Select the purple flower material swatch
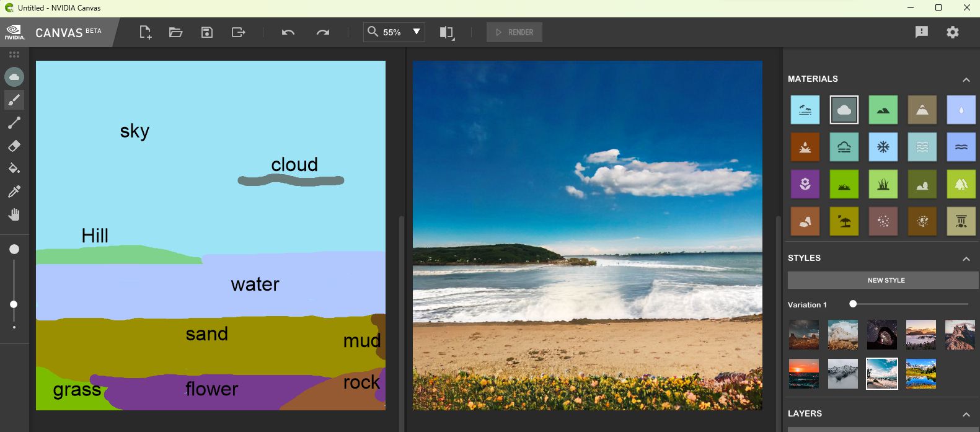Viewport: 980px width, 432px height. [x=805, y=184]
